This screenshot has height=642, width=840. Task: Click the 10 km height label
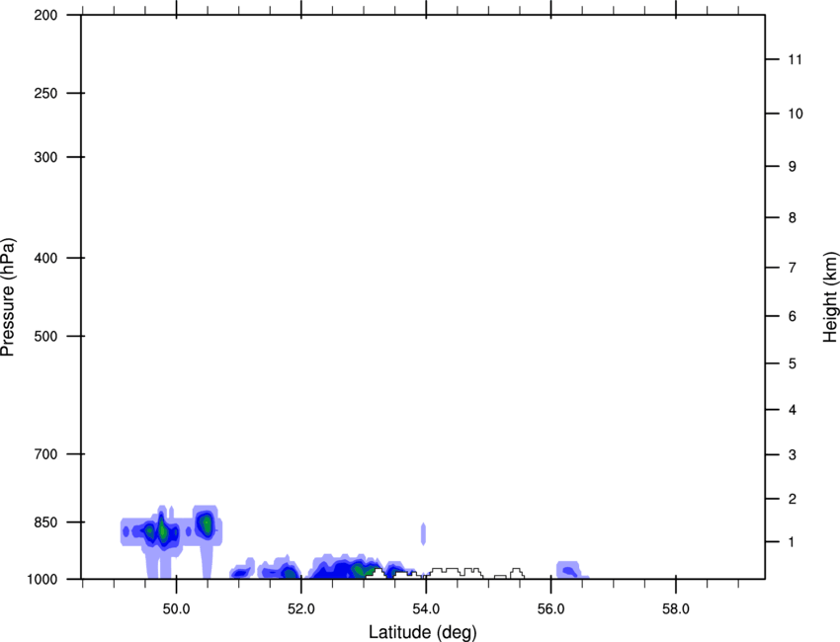(x=795, y=114)
